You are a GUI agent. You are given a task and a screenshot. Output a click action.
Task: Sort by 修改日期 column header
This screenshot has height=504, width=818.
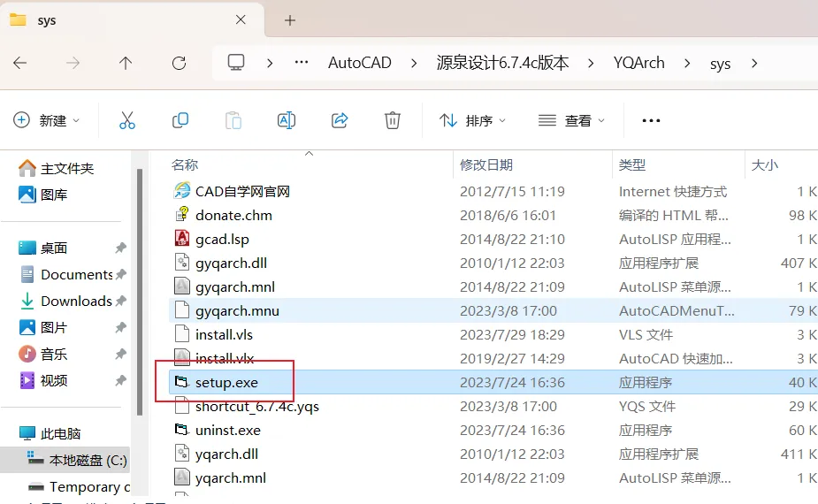coord(486,164)
